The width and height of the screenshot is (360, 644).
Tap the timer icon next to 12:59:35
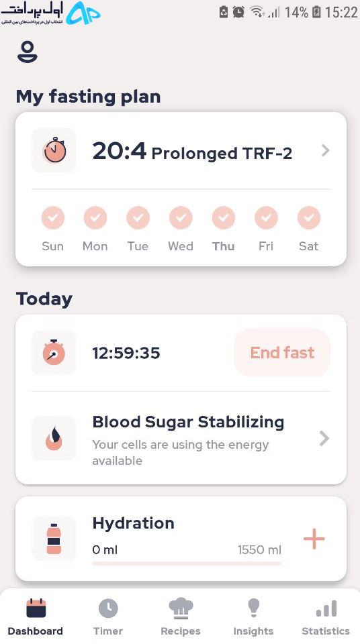[x=54, y=352]
